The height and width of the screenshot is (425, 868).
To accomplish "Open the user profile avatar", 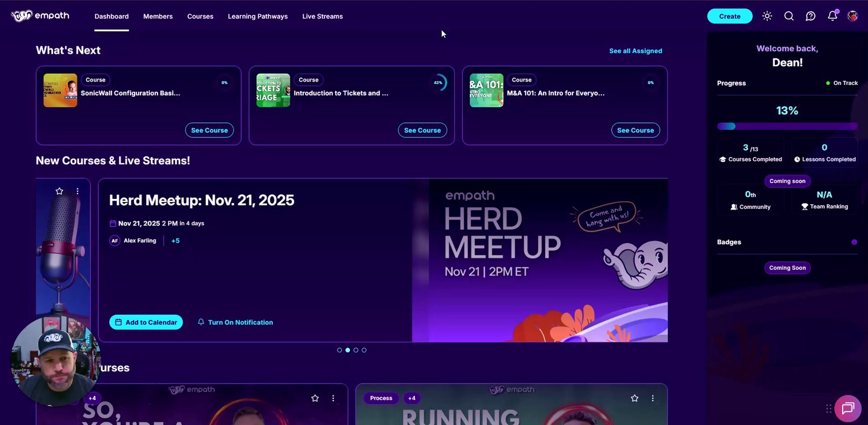I will click(853, 16).
